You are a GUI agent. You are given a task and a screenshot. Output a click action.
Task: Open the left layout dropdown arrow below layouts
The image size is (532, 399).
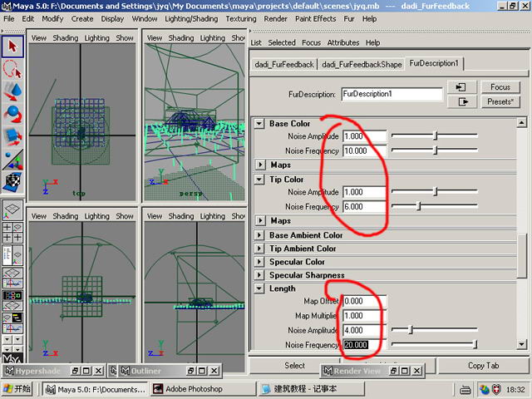coord(7,339)
